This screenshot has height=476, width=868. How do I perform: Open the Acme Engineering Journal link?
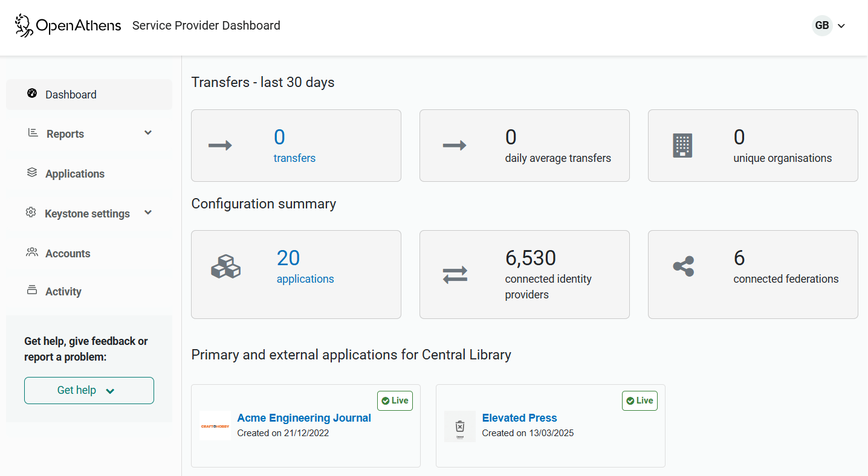coord(304,417)
